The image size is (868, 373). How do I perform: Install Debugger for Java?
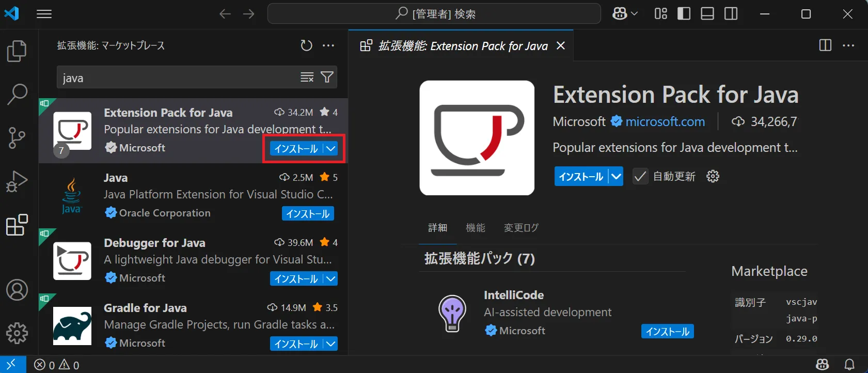[296, 279]
